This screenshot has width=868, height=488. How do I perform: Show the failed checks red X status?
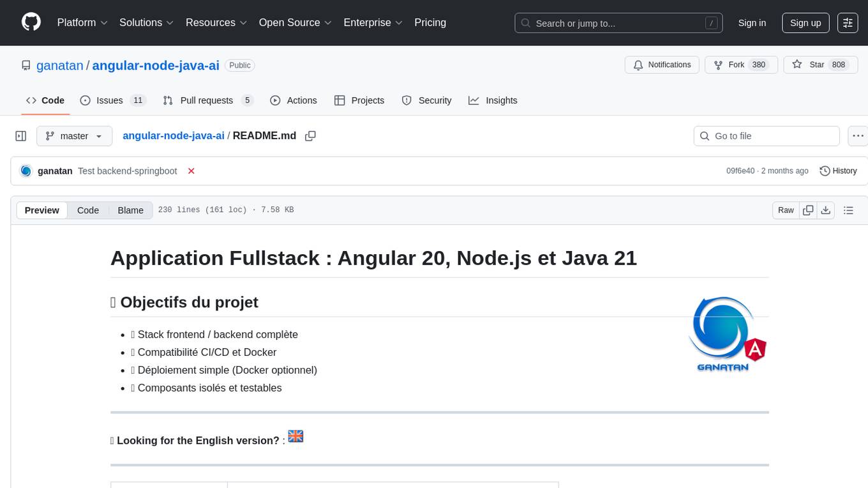(191, 171)
